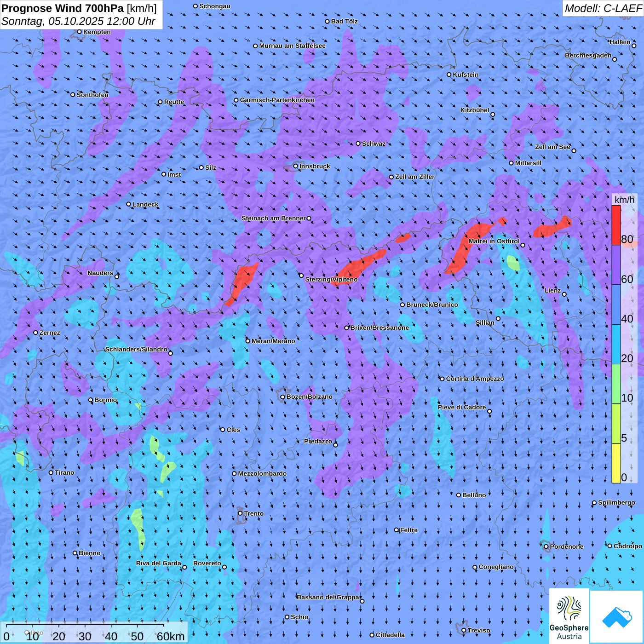Click the Pordenone label
Image resolution: width=644 pixels, height=644 pixels.
click(x=567, y=546)
